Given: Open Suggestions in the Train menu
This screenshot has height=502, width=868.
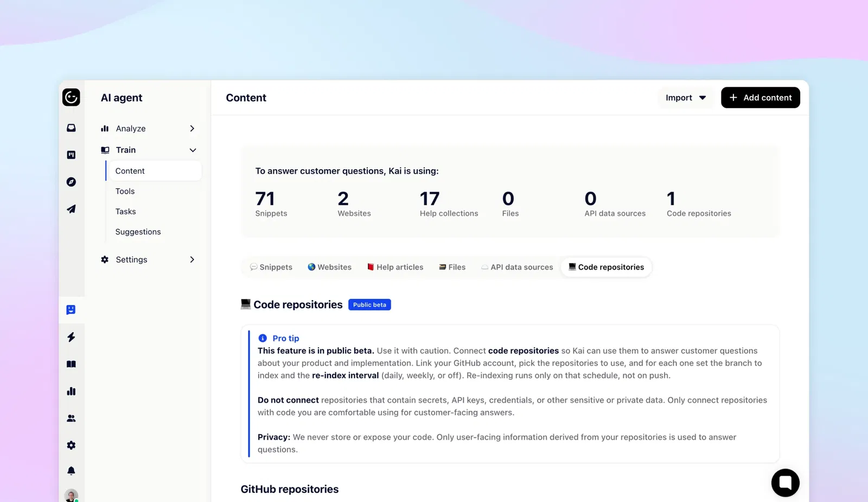Looking at the screenshot, I should [x=138, y=232].
